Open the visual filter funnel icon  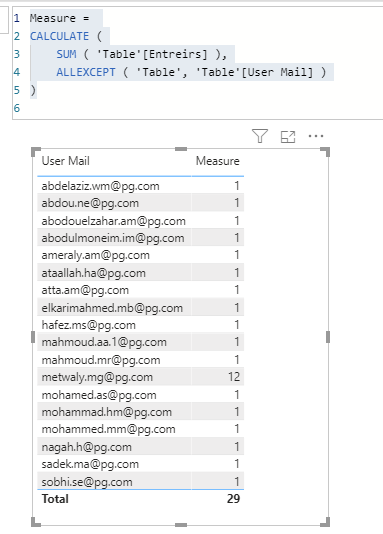260,136
